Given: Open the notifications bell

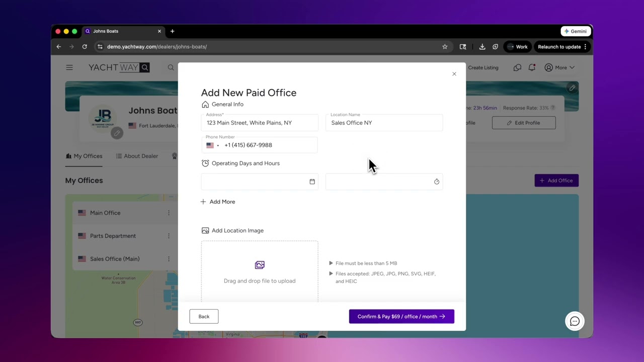Looking at the screenshot, I should pyautogui.click(x=532, y=67).
